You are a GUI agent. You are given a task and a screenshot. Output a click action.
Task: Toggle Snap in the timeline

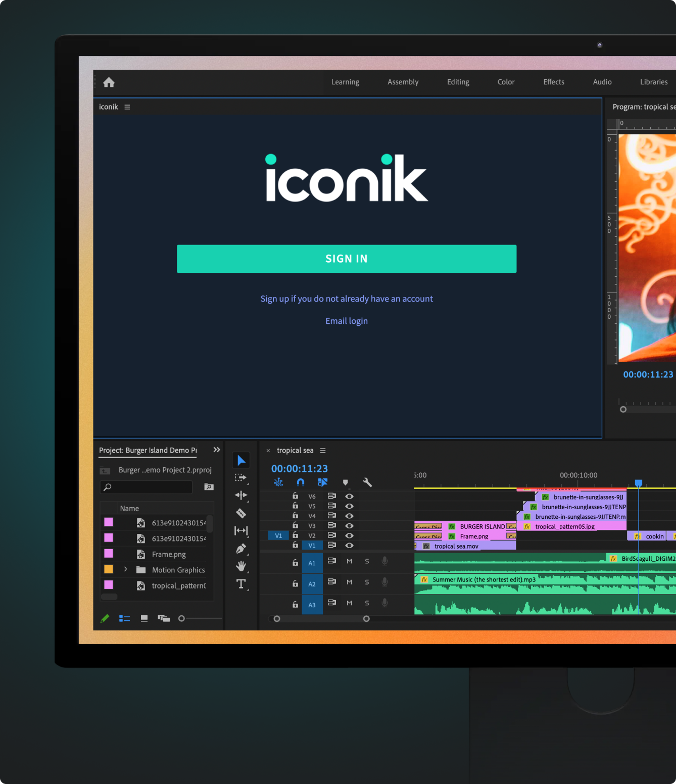(301, 482)
